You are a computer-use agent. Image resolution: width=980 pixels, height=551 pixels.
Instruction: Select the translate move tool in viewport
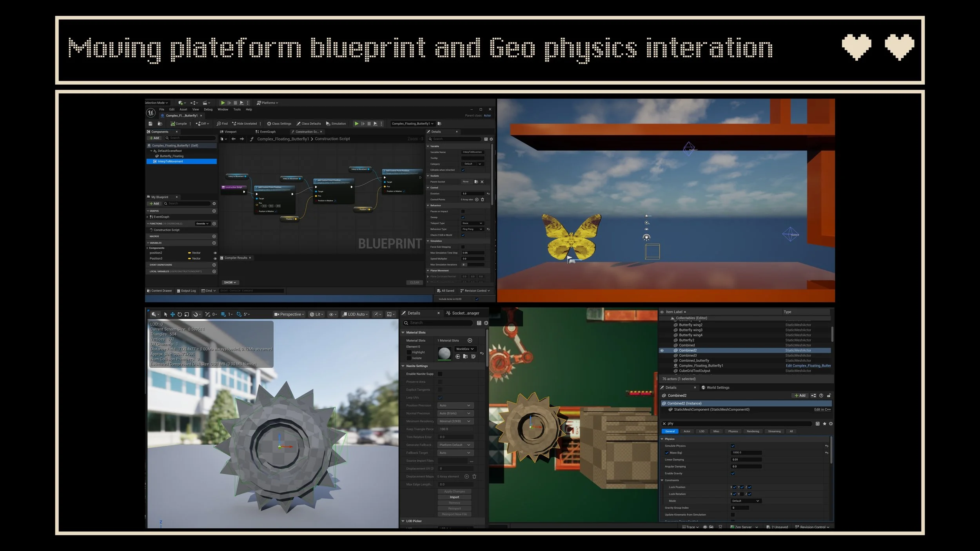click(x=172, y=314)
